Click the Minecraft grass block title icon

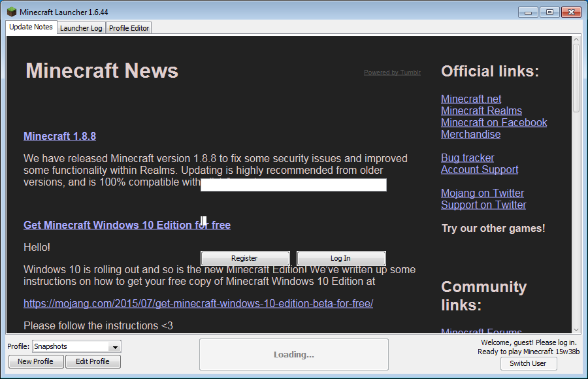coord(12,12)
